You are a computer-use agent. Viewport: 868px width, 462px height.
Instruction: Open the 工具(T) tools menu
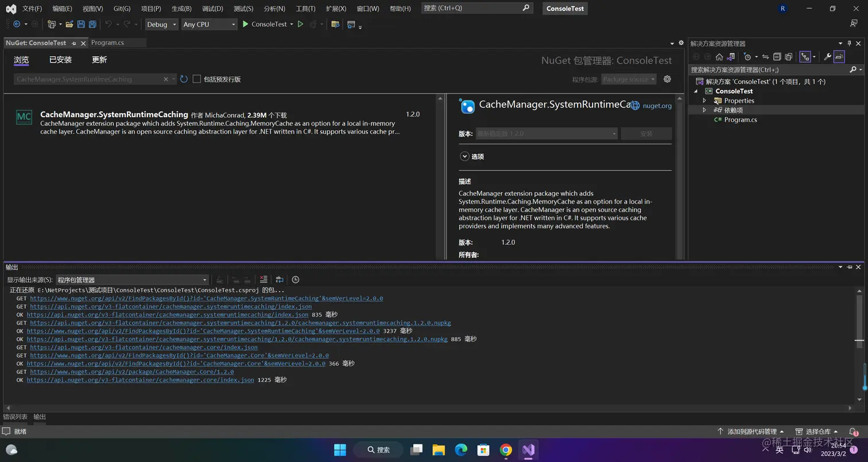[x=305, y=9]
